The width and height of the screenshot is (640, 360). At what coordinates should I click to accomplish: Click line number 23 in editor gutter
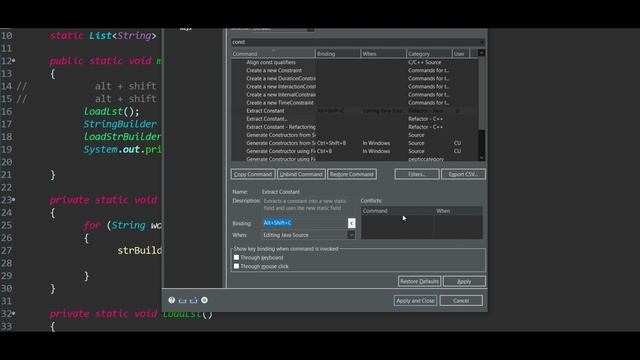[7, 200]
